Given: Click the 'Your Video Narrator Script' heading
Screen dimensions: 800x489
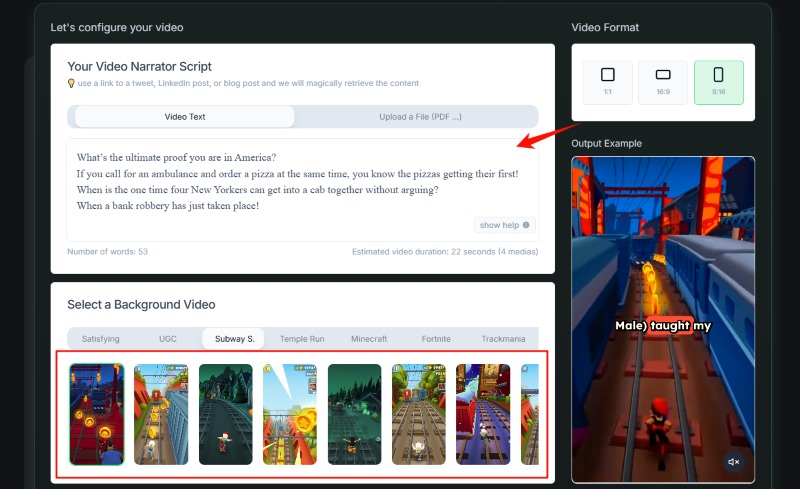Looking at the screenshot, I should [x=139, y=66].
